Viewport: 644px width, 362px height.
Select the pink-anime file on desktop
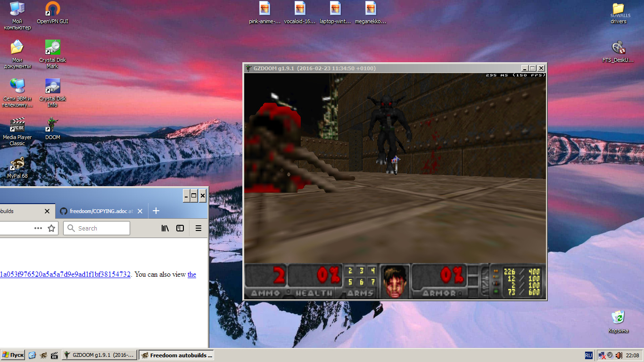(265, 13)
